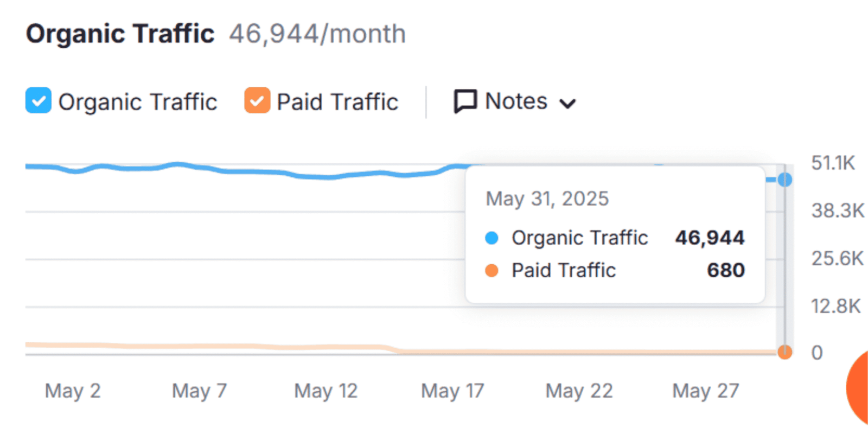Click the 46,944/month traffic value in header
Viewport: 868px width, 440px height.
317,34
